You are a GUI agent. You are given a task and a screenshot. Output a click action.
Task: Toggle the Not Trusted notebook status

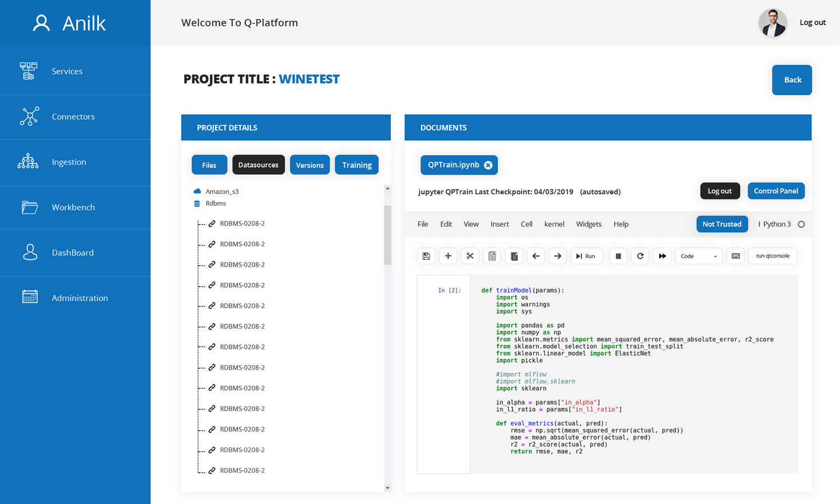pos(722,224)
